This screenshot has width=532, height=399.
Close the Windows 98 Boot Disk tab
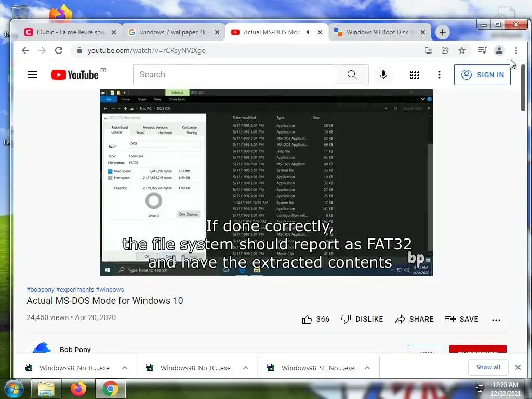(423, 32)
